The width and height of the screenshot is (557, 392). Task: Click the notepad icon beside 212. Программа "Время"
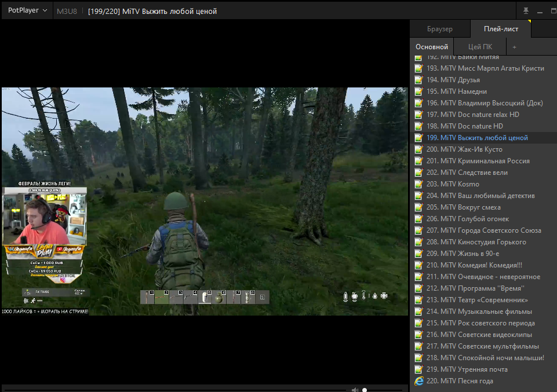point(419,288)
